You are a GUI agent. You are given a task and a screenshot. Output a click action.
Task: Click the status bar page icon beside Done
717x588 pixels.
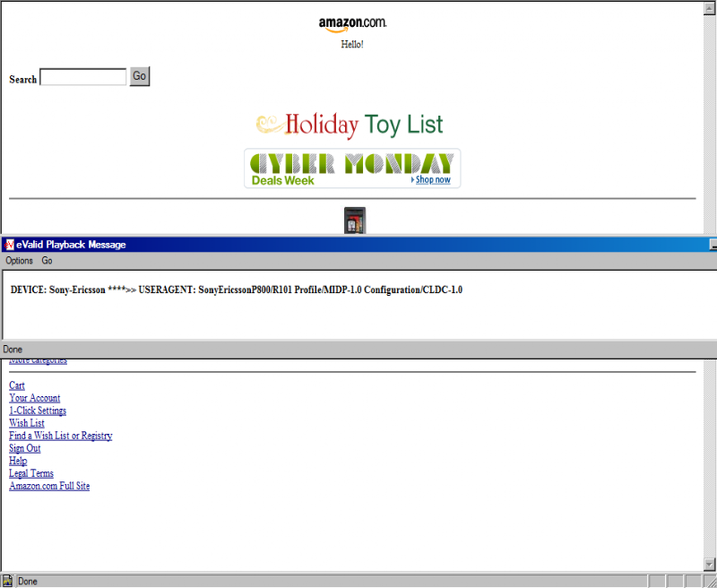(x=7, y=581)
